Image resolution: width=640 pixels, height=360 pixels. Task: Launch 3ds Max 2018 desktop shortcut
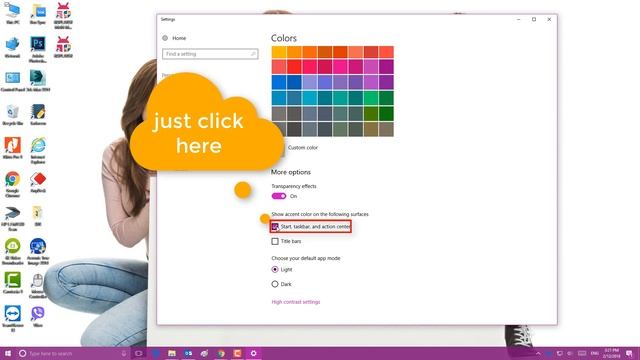point(38,81)
